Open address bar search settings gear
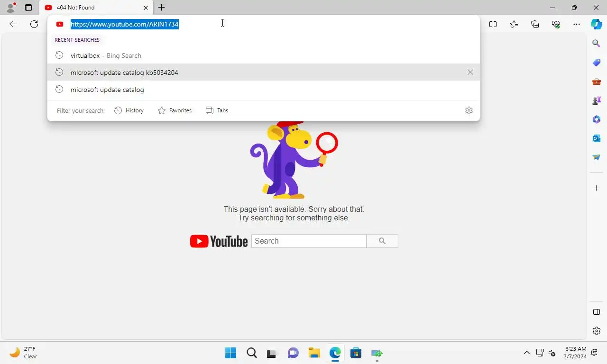Screen dimensions: 607x364 pyautogui.click(x=469, y=110)
